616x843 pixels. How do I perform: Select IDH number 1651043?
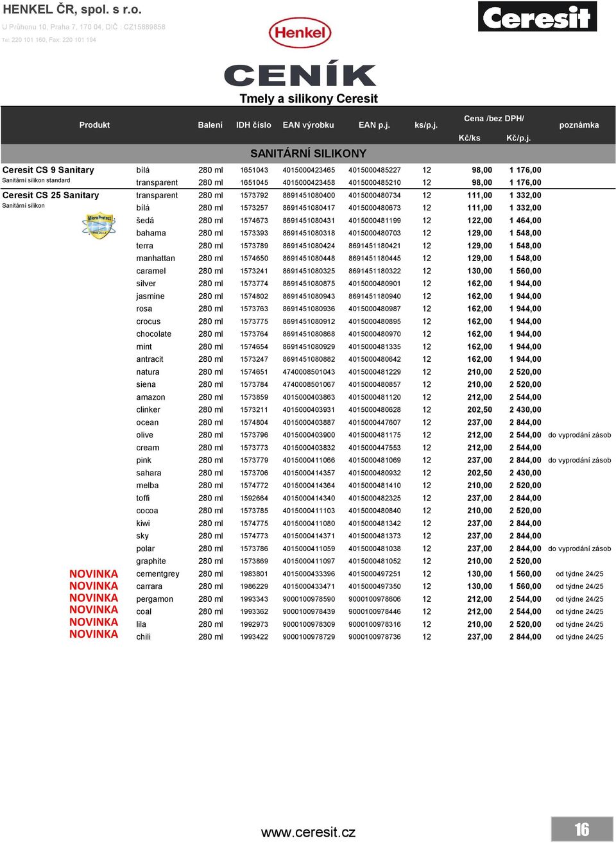click(x=254, y=170)
